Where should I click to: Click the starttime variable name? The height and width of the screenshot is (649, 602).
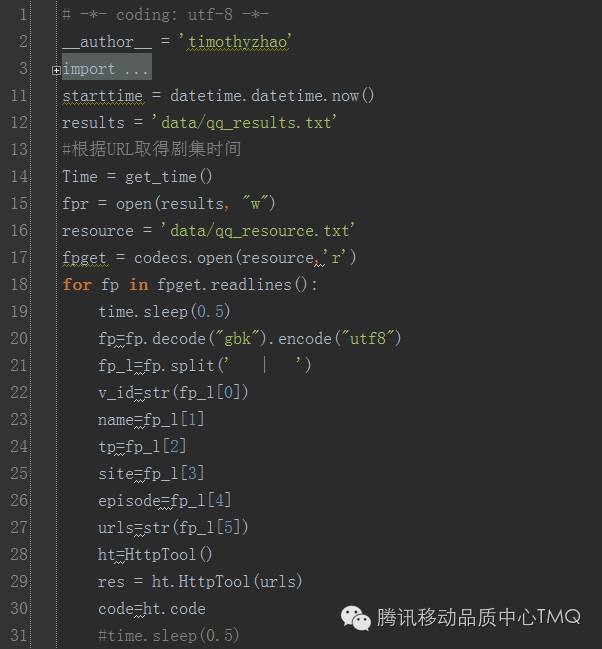[102, 96]
